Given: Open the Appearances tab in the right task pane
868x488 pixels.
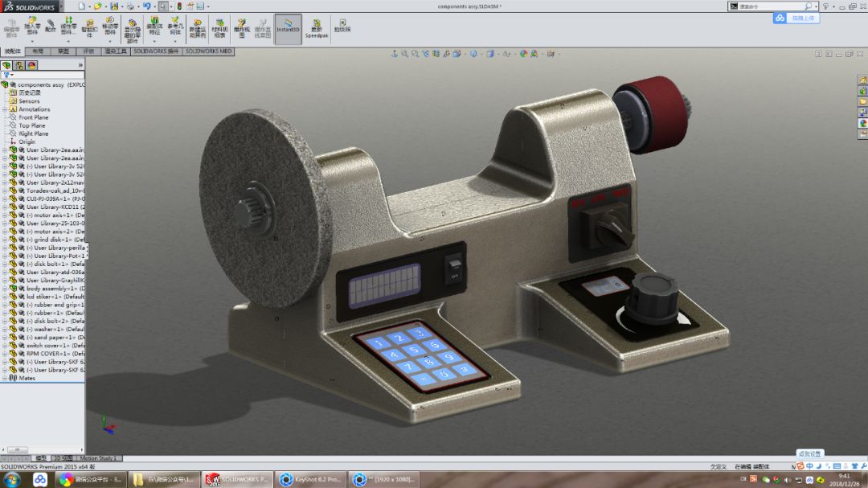Looking at the screenshot, I should click(x=862, y=123).
